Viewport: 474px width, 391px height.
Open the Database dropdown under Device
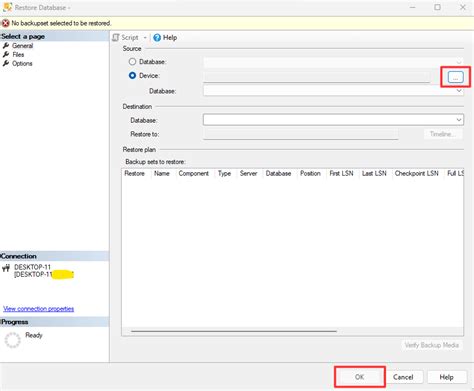(x=333, y=91)
